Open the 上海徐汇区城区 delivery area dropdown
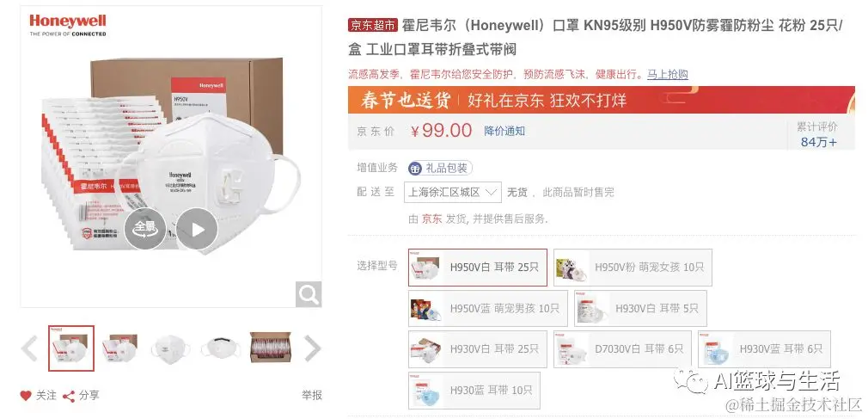The image size is (868, 419). point(453,193)
